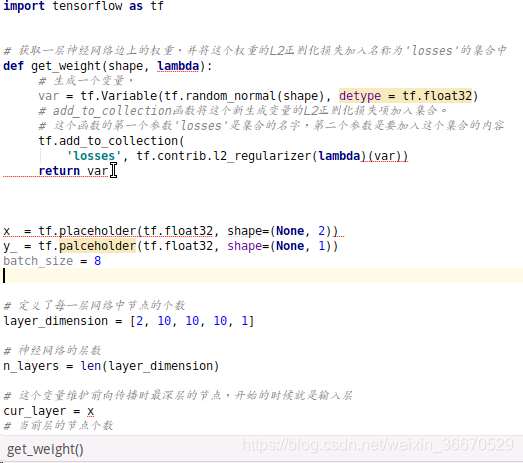Click the first comment mentioning L2 and 'losses'
Viewport: 523px width, 463px height.
(255, 51)
